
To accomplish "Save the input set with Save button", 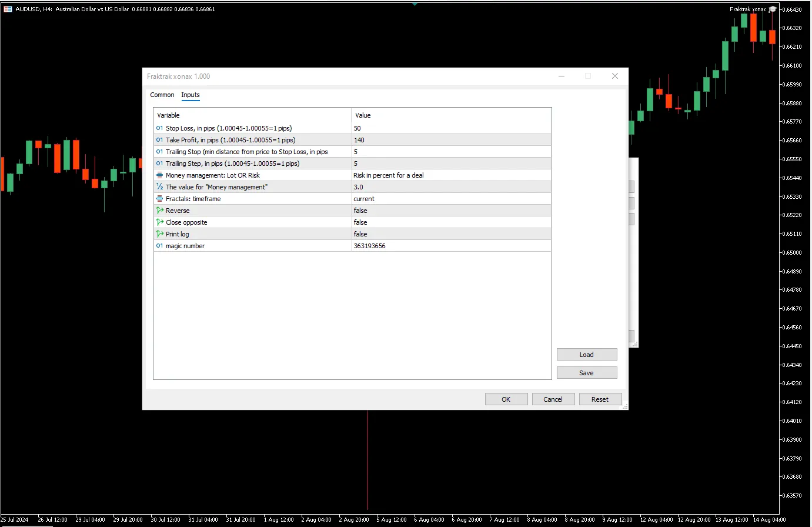I will click(x=587, y=373).
